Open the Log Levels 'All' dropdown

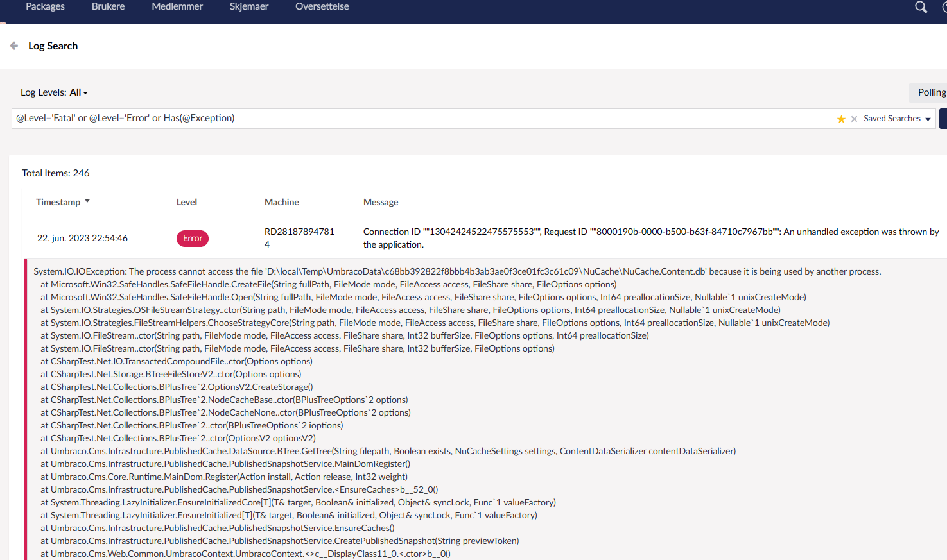click(x=78, y=92)
